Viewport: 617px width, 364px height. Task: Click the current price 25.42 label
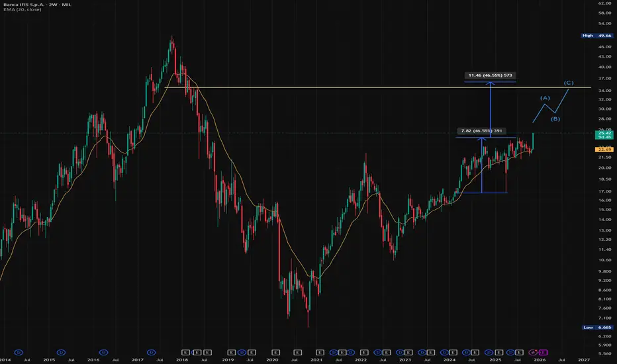click(x=604, y=135)
